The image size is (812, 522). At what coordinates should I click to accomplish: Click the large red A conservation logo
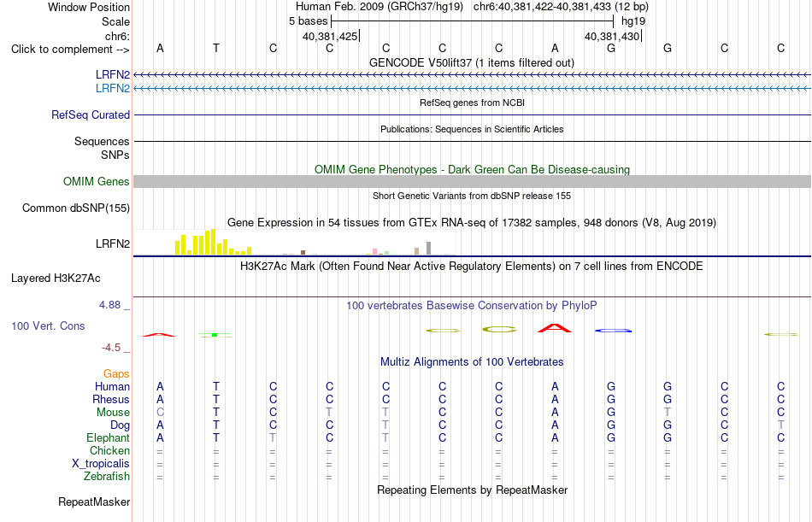pyautogui.click(x=555, y=328)
